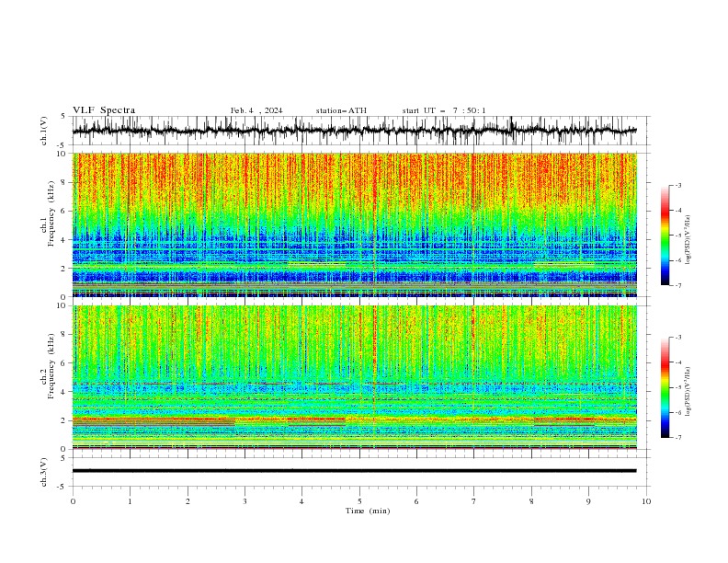
Task: Click time axis tick label "7"
Action: click(x=474, y=501)
